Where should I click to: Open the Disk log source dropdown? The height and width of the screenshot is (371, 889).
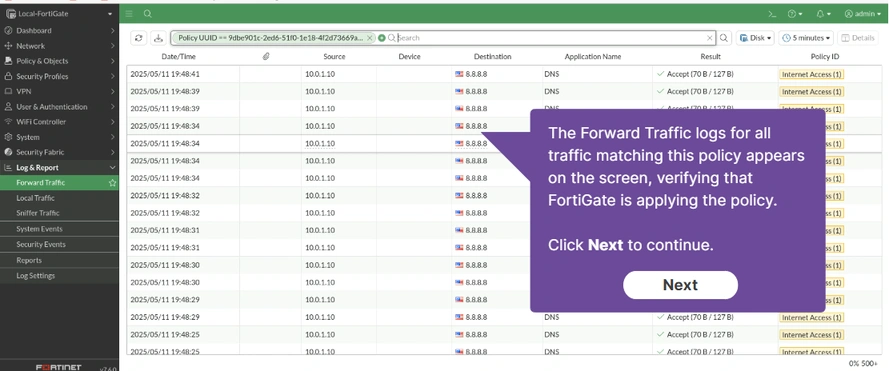click(x=755, y=38)
